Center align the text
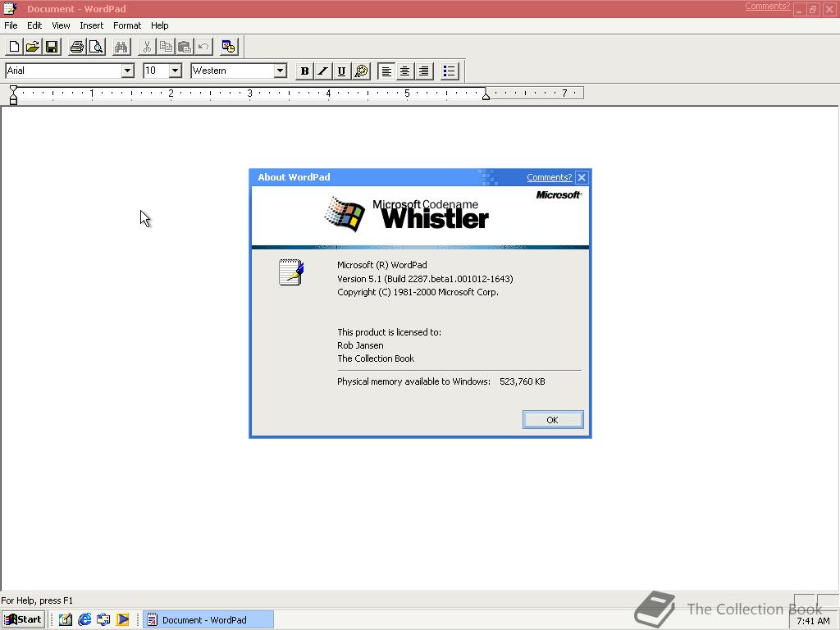Screen dimensions: 840x630 tap(405, 71)
